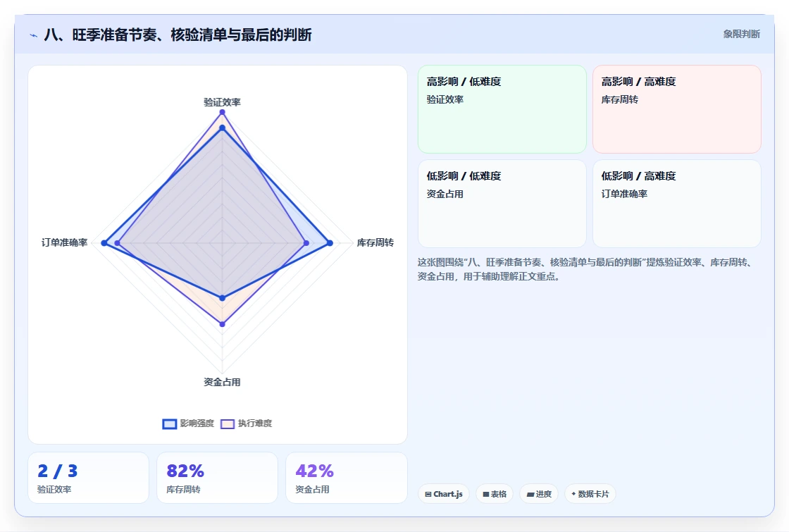Click the icon inside the Chart.js chip
This screenshot has width=789, height=532.
pyautogui.click(x=428, y=494)
